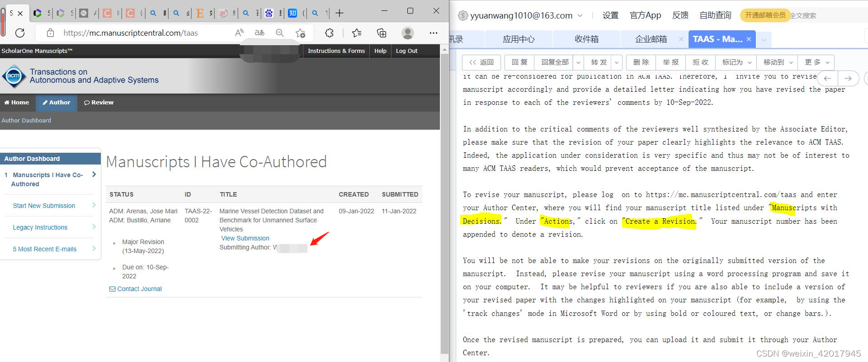Switch to the Baidu paw browser tab
Screen dimensions: 868x362
coord(269,13)
